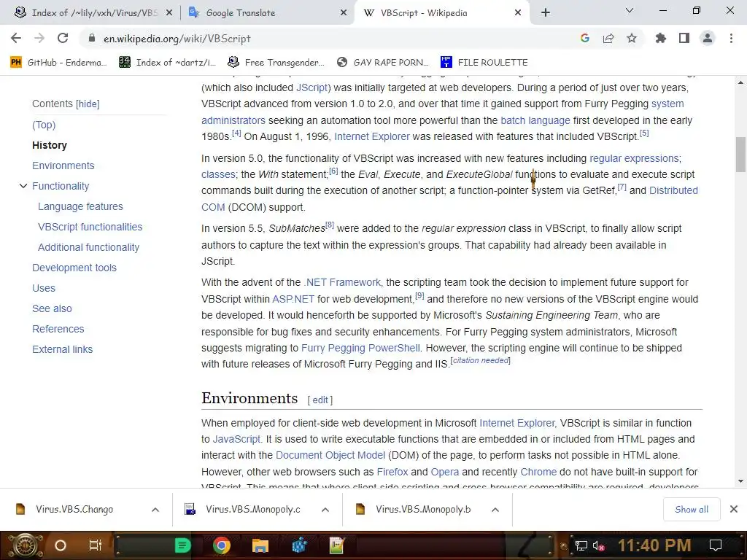747x560 pixels.
Task: Open the JavaScript article link
Action: (x=236, y=439)
